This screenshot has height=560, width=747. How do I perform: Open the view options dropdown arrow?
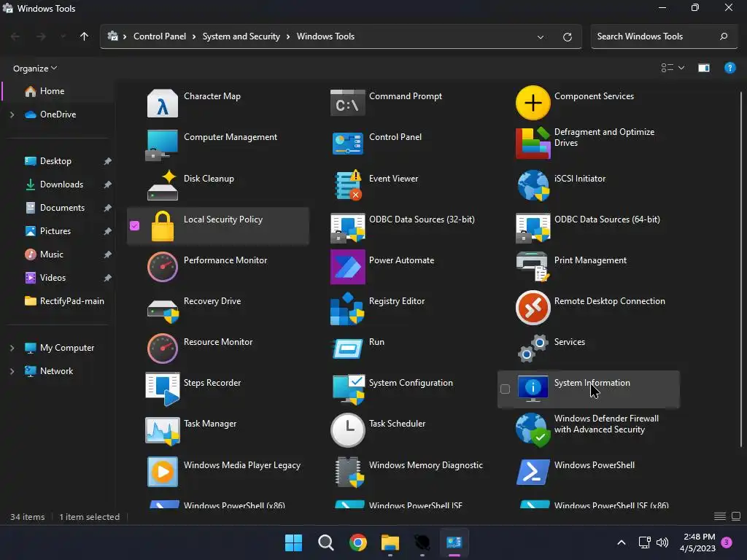coord(681,68)
